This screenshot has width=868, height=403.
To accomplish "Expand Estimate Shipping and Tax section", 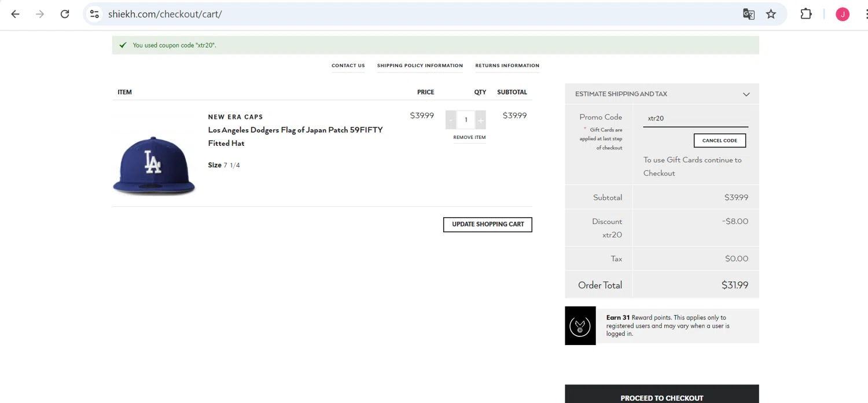I will point(662,94).
